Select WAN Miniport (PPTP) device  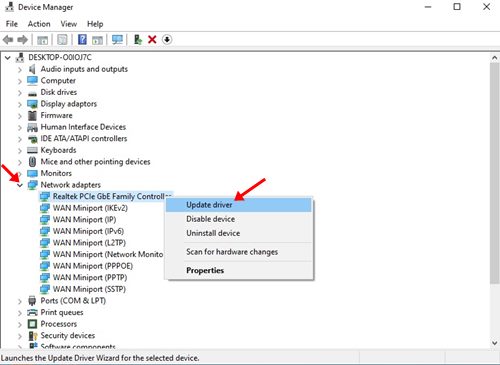click(x=90, y=277)
